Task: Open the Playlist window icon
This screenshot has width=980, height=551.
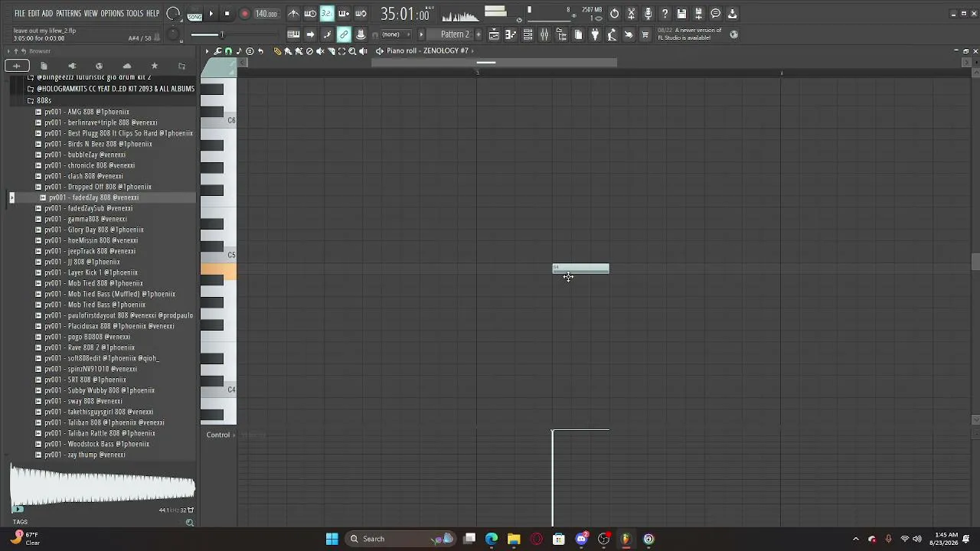Action: [494, 34]
